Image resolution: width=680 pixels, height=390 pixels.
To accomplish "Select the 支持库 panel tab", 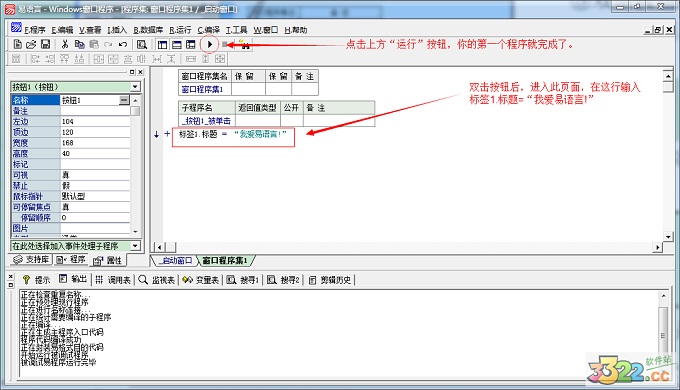I will (x=31, y=260).
